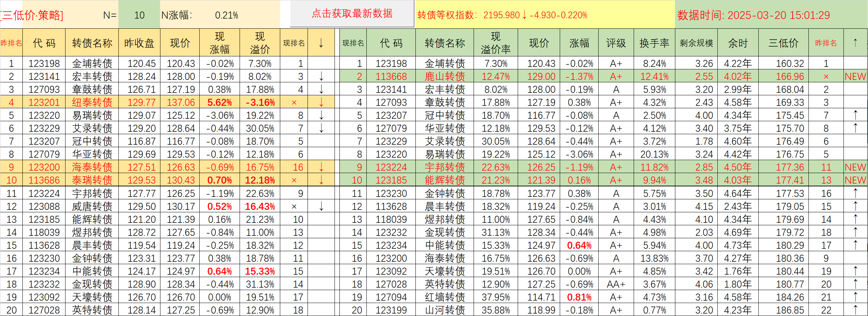Select the 纽泰转债 name cell
The image size is (868, 316).
click(x=92, y=102)
